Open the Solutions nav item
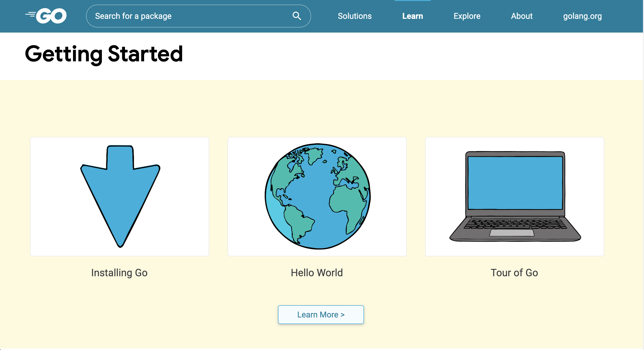Viewport: 644px width, 350px height. (x=355, y=16)
